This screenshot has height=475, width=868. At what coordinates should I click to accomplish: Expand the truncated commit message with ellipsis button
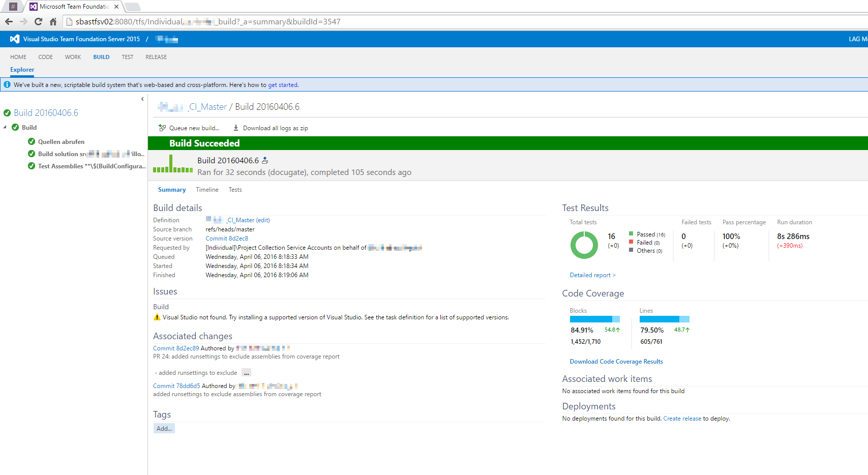click(x=246, y=373)
